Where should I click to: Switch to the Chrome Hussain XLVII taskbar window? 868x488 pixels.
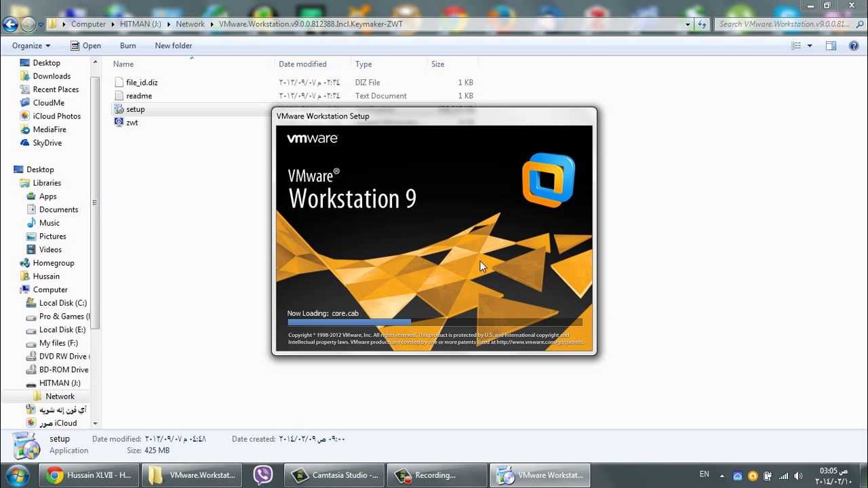[x=88, y=475]
